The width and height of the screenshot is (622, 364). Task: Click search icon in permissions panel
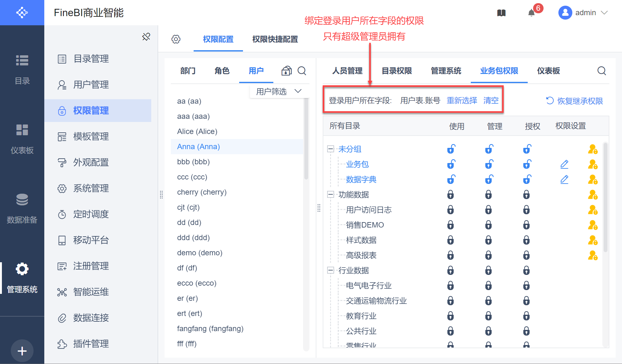(601, 71)
